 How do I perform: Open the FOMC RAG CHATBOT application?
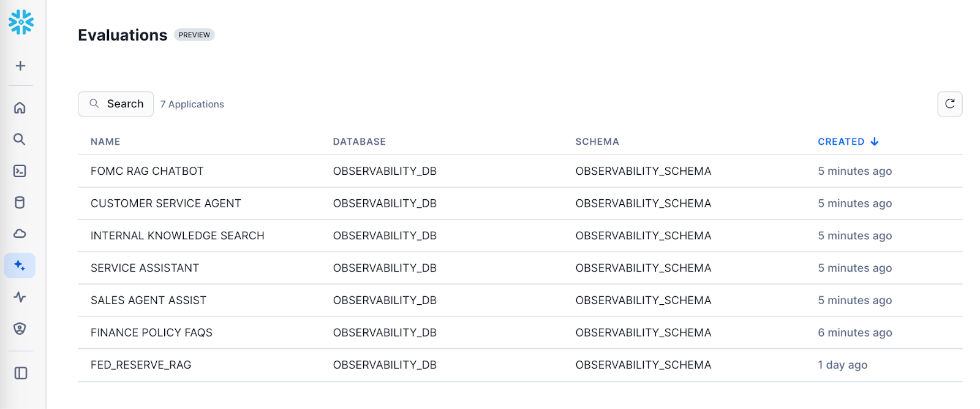tap(147, 171)
